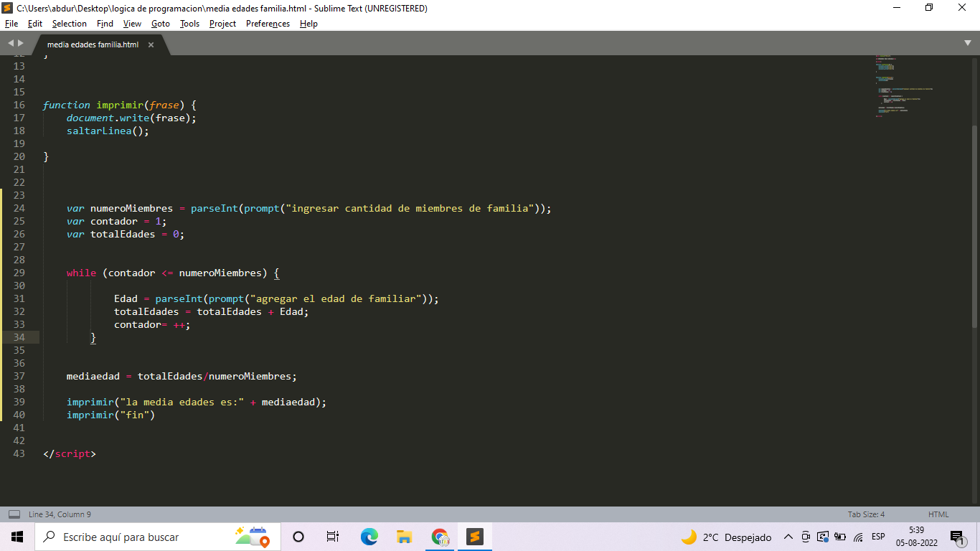Switch ESP input language indicator
980x551 pixels.
click(878, 537)
